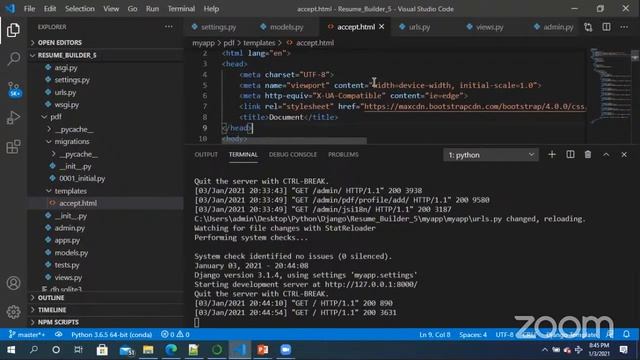Open Microsoft Store from taskbar
This screenshot has width=640, height=360.
[102, 350]
